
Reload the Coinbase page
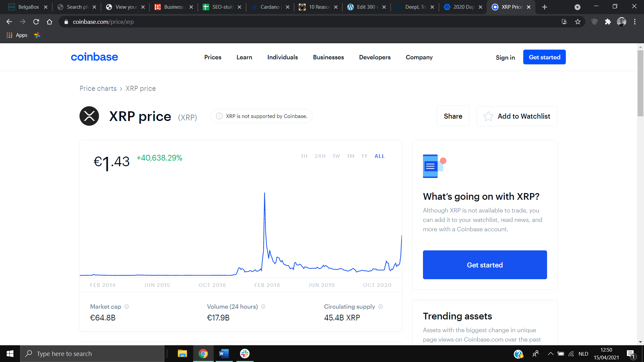36,22
